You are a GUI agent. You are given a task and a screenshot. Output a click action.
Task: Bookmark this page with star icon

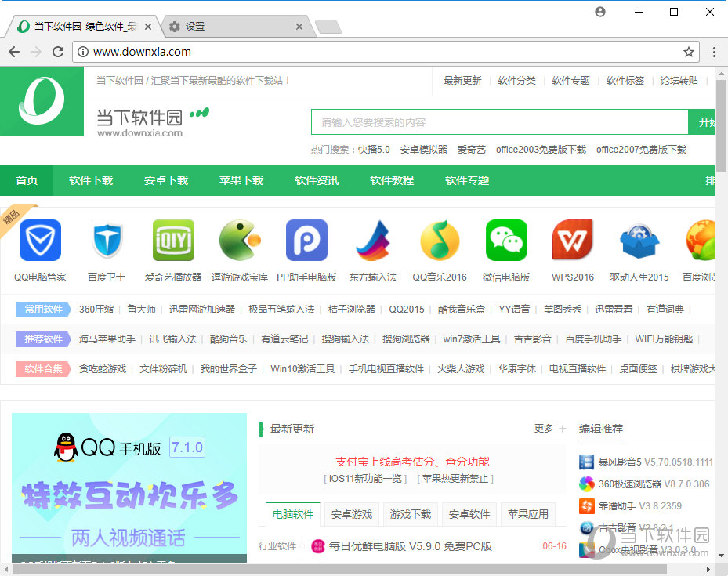[x=689, y=52]
